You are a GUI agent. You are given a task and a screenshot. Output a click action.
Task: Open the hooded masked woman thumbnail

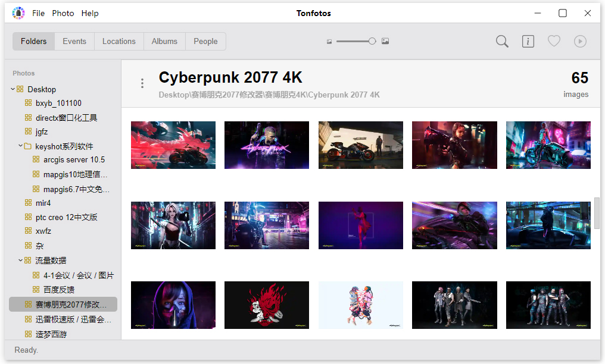[x=173, y=305]
